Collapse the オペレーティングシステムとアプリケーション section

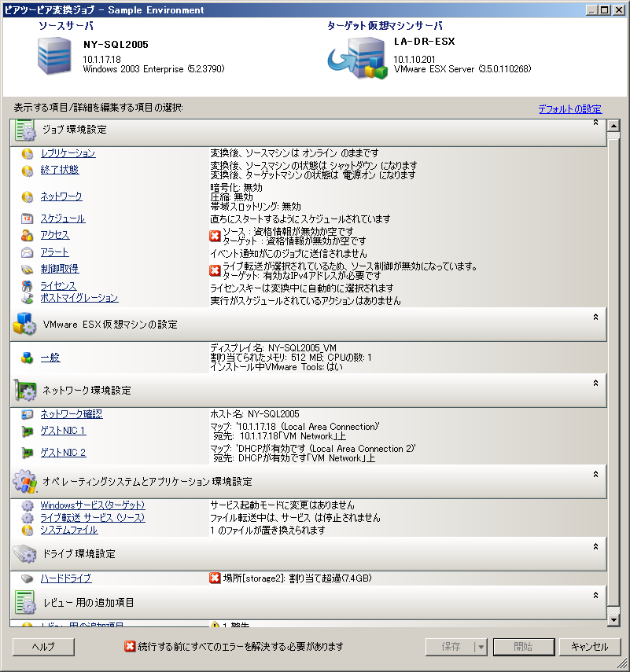[x=595, y=475]
